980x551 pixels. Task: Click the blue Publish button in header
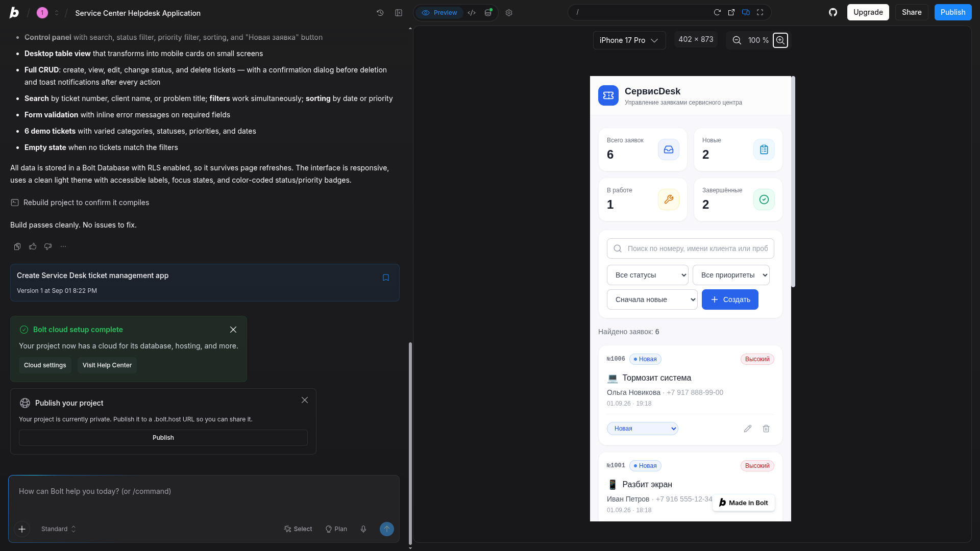953,12
